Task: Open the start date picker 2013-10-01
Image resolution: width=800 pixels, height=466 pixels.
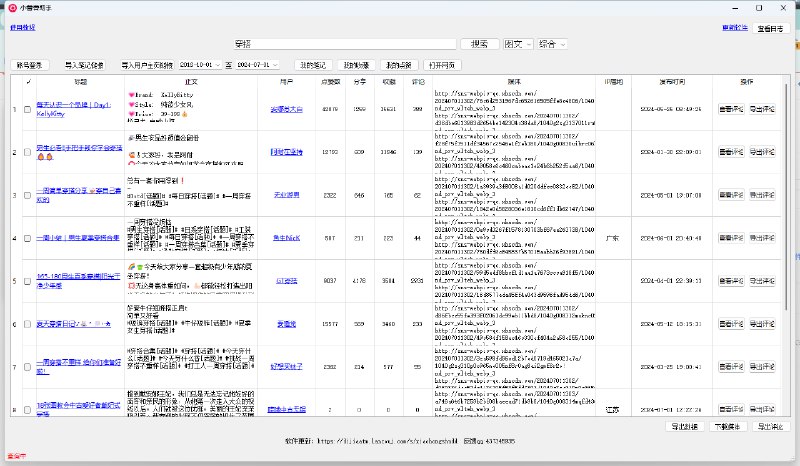Action: (199, 65)
